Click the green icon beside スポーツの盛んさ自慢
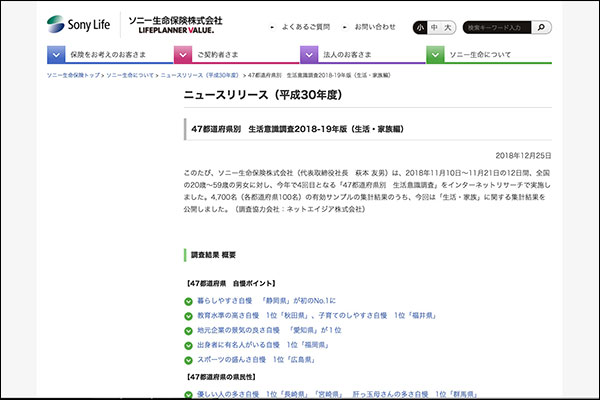Image resolution: width=600 pixels, height=400 pixels. 188,359
